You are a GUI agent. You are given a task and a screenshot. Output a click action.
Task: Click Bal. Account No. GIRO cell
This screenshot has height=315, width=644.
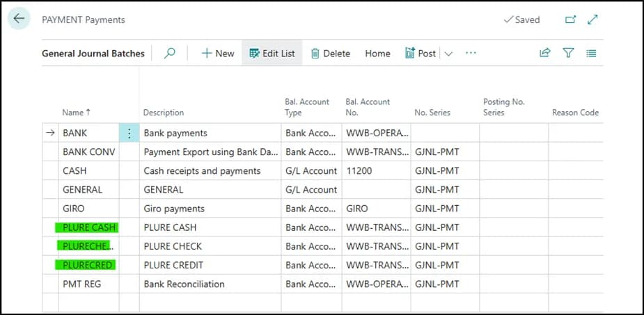click(x=376, y=209)
